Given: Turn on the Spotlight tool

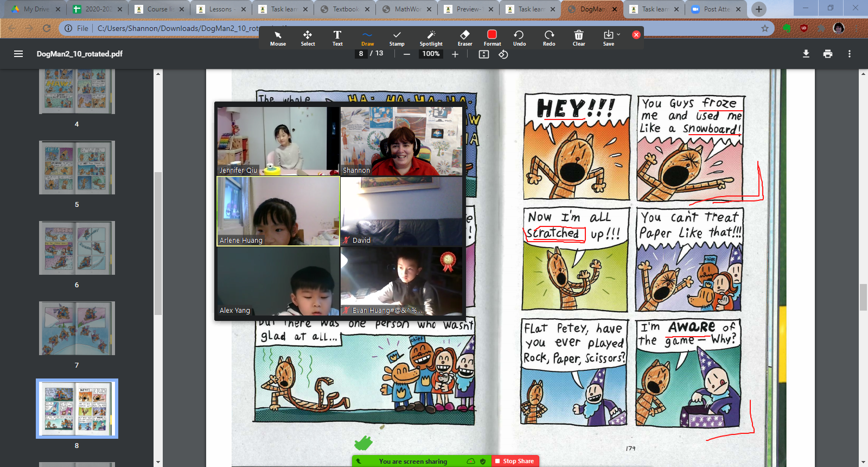Looking at the screenshot, I should click(x=431, y=38).
